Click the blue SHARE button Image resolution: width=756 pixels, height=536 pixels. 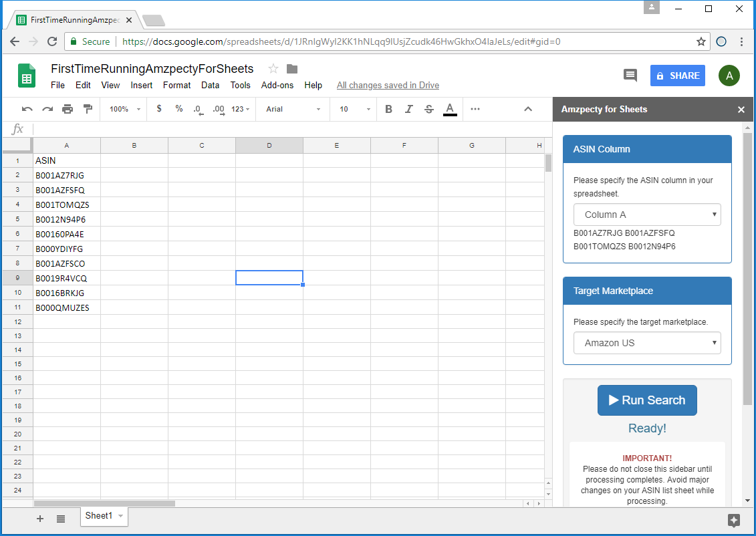[x=677, y=76]
